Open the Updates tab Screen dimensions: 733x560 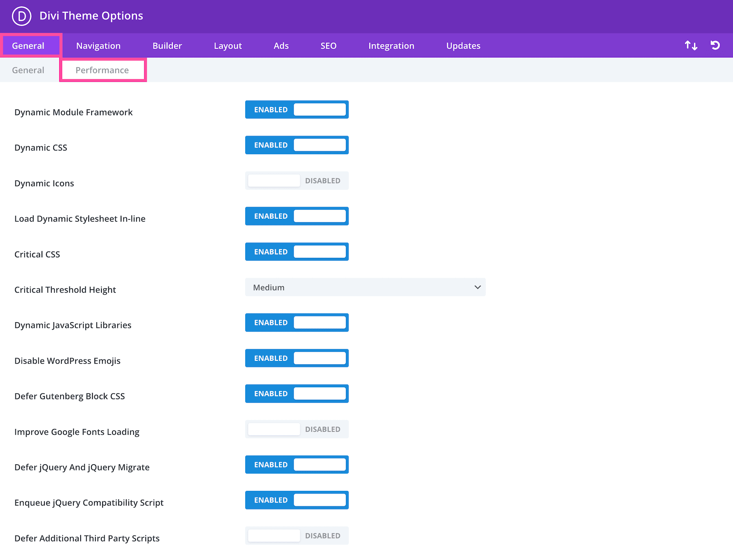[x=463, y=46]
